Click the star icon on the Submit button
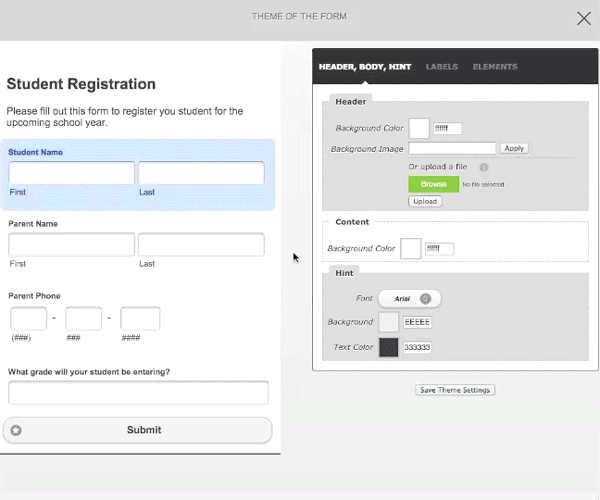Viewport: 600px width, 500px height. [x=16, y=430]
